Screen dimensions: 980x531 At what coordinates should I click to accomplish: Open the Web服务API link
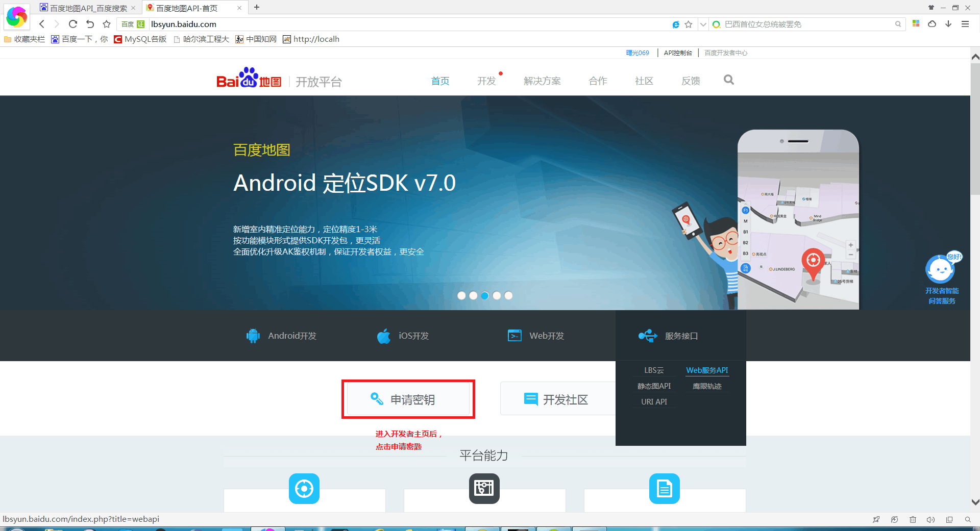click(707, 370)
